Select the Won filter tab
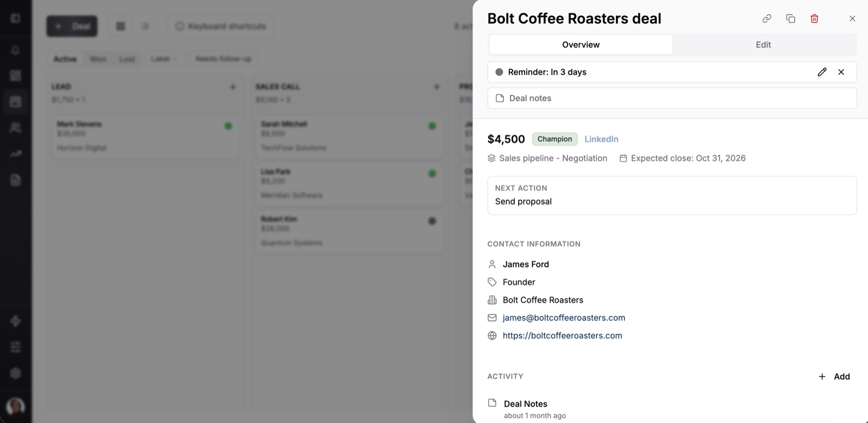The height and width of the screenshot is (423, 868). (x=98, y=59)
